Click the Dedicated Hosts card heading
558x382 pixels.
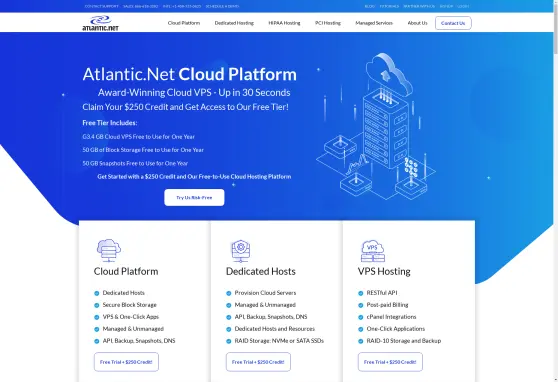[261, 271]
